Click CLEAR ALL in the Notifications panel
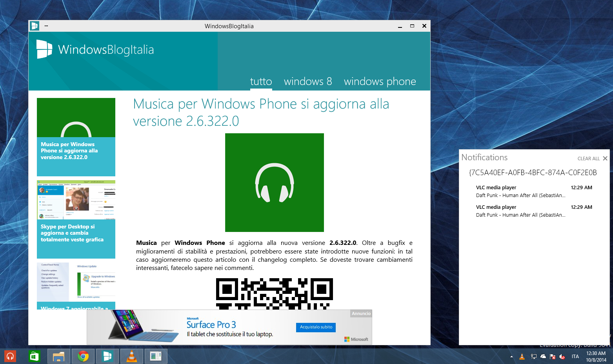The image size is (613, 364). (x=588, y=159)
